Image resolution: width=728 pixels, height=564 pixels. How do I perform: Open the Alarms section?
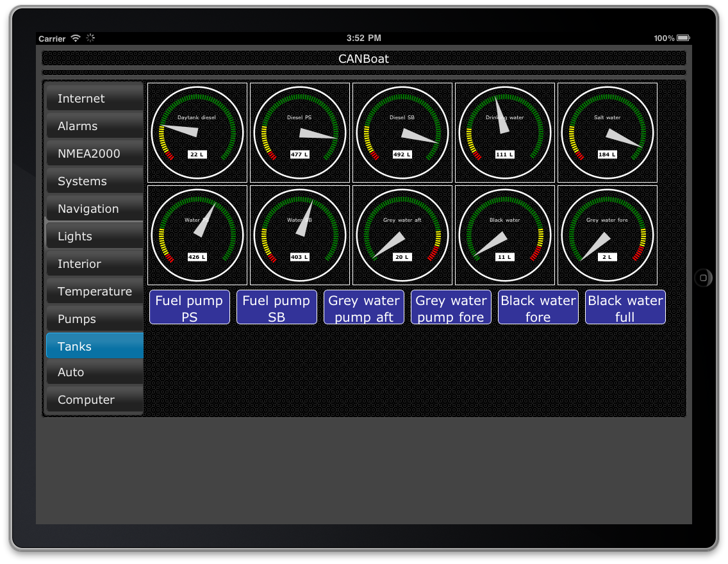95,126
